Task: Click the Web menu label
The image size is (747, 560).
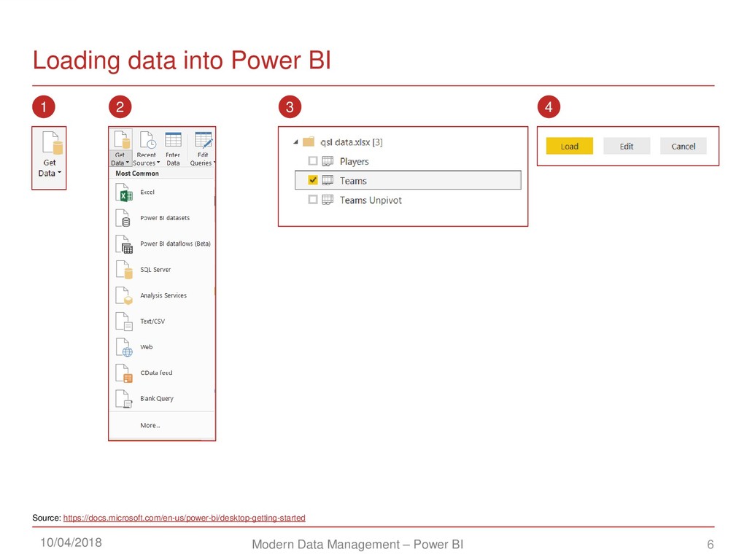Action: click(x=146, y=346)
